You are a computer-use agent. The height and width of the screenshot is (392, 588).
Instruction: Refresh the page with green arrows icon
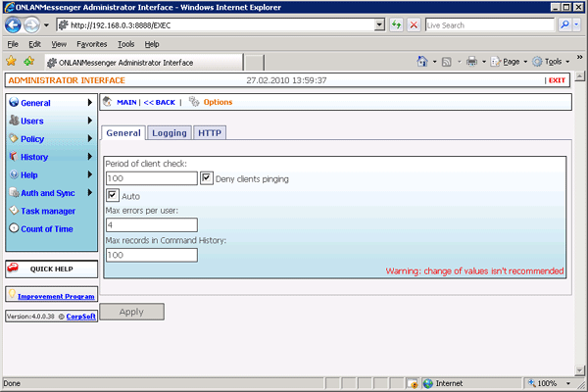pos(396,25)
